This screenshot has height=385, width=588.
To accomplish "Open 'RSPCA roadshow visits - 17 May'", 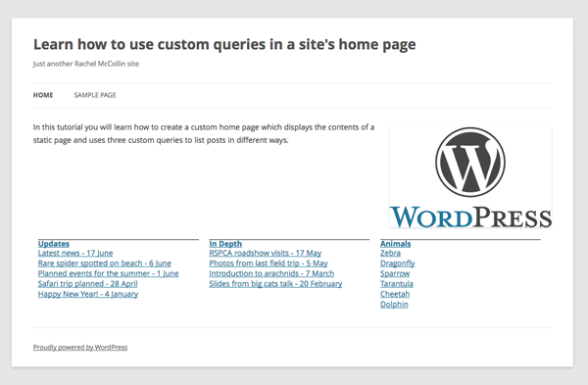I will click(x=266, y=253).
